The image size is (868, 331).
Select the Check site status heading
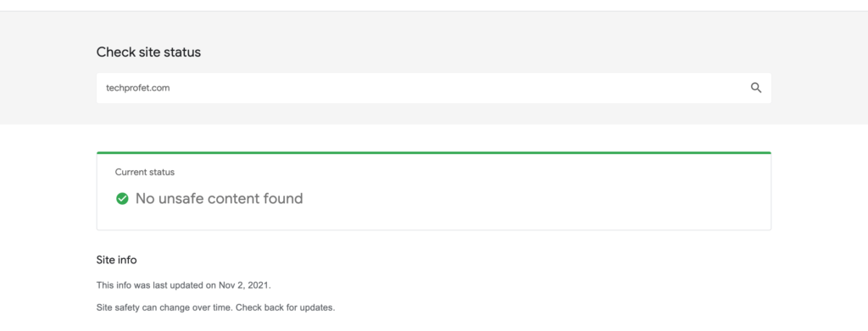tap(148, 52)
